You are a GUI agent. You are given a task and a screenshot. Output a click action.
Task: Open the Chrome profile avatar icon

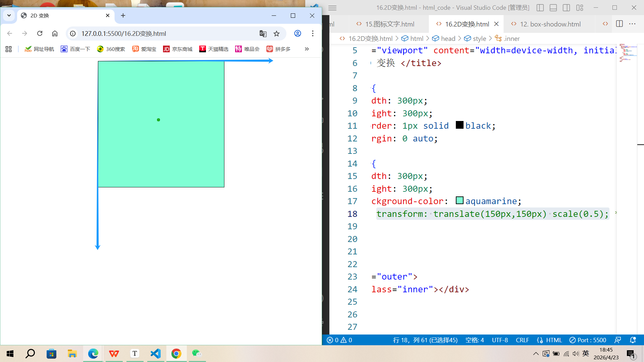pos(298,34)
